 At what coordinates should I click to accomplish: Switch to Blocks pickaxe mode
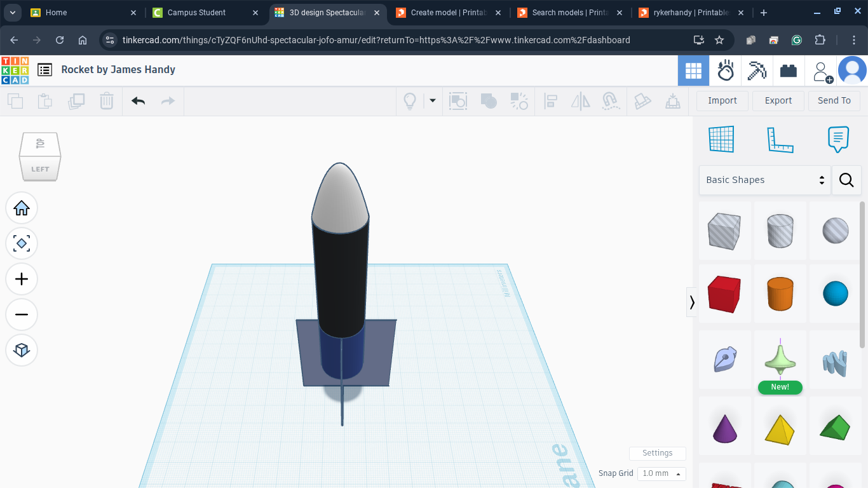(x=757, y=70)
